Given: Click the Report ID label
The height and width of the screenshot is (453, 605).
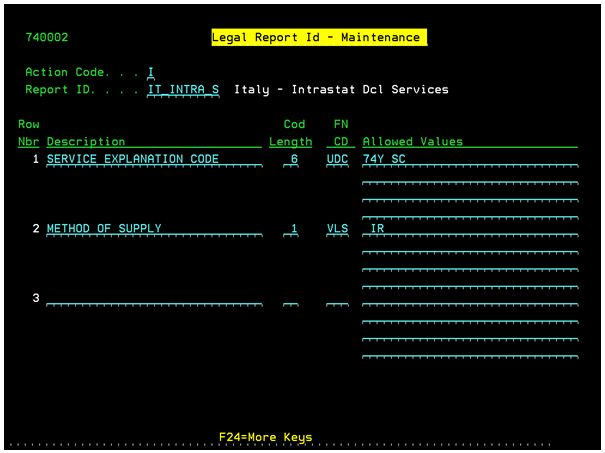Looking at the screenshot, I should click(x=57, y=90).
